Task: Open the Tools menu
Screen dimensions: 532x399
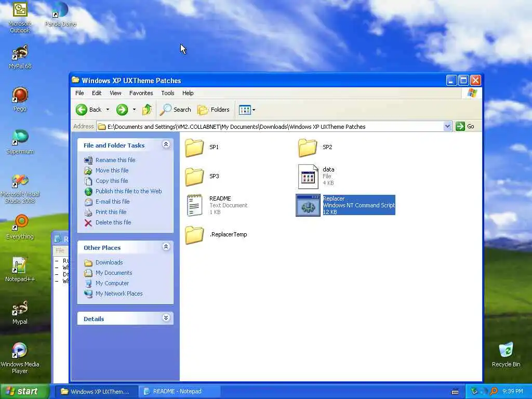Action: (x=168, y=93)
